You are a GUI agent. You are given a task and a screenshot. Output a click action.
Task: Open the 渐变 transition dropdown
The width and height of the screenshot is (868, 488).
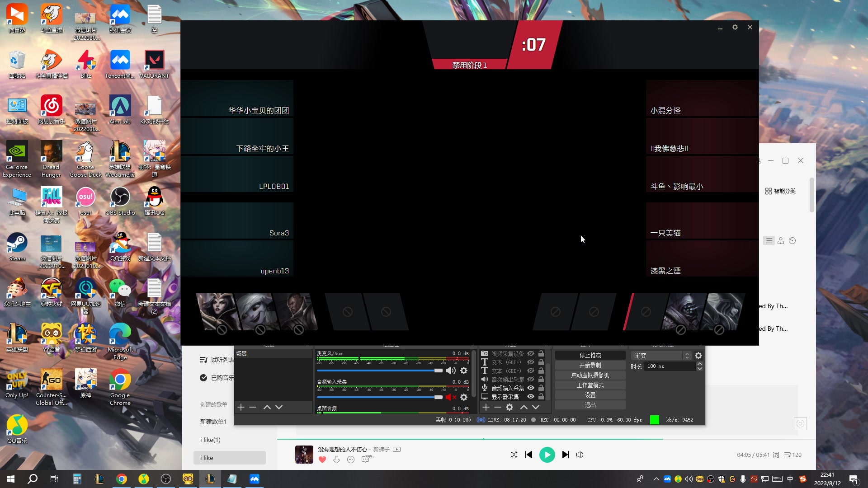tap(661, 356)
